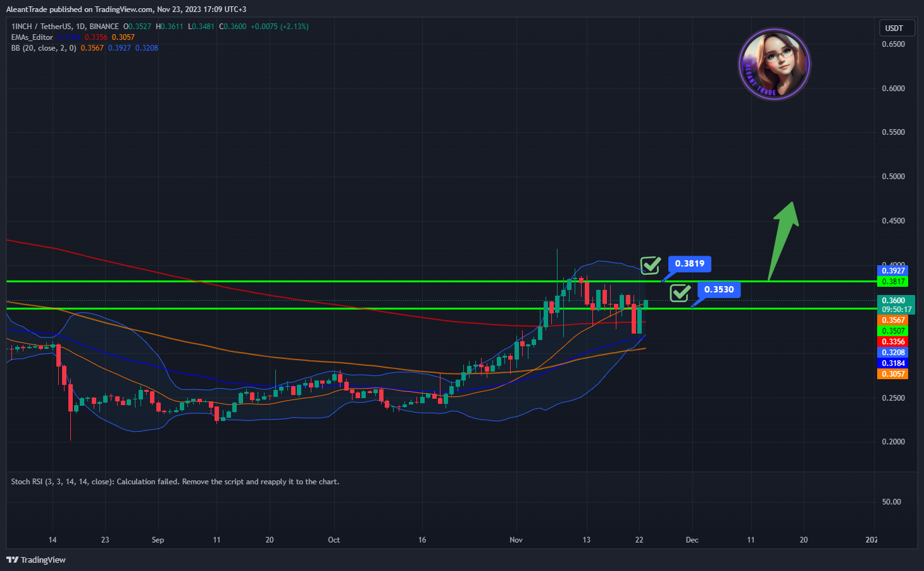The height and width of the screenshot is (571, 924).
Task: Click the 23 date label on time axis
Action: point(105,540)
